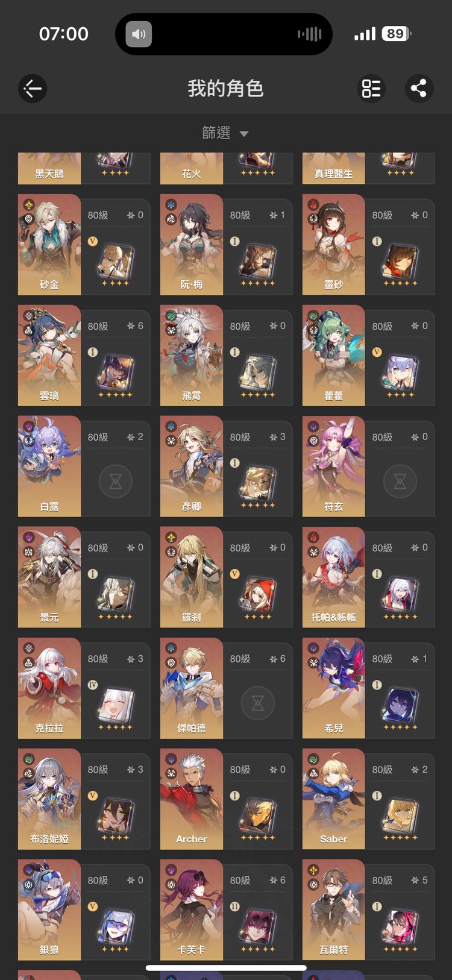Select the 托帕&帳帳 character portrait

pyautogui.click(x=333, y=577)
